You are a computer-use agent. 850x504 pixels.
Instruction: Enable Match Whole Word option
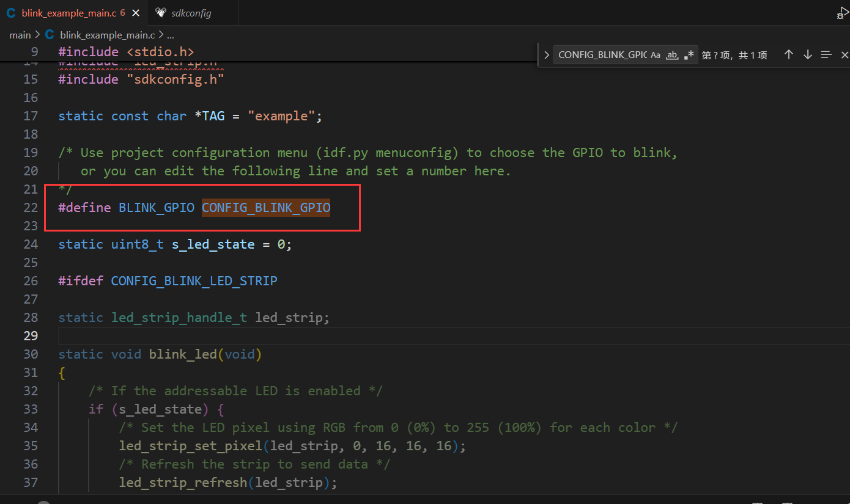point(672,55)
